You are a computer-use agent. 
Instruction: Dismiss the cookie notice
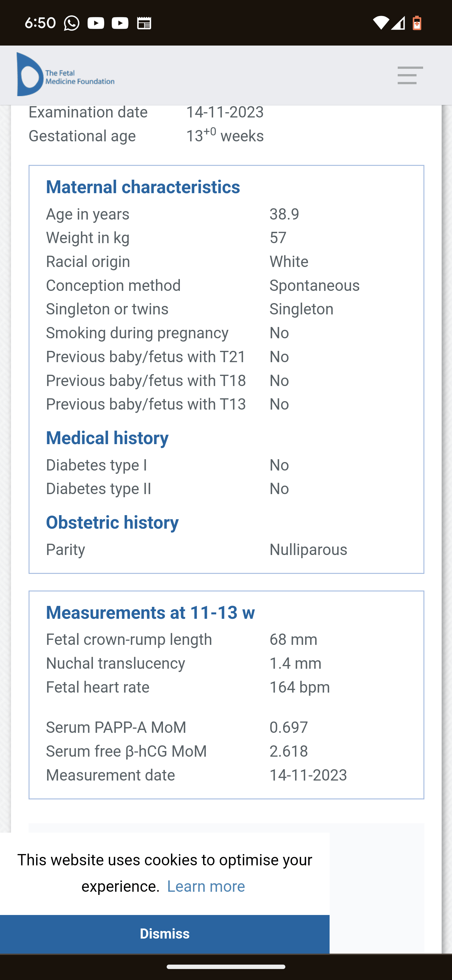point(164,934)
